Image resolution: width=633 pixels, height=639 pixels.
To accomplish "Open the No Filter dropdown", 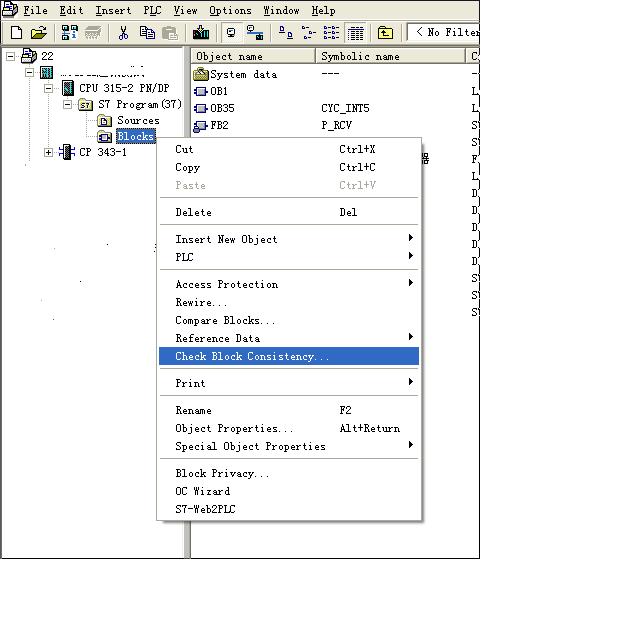I will [x=443, y=32].
